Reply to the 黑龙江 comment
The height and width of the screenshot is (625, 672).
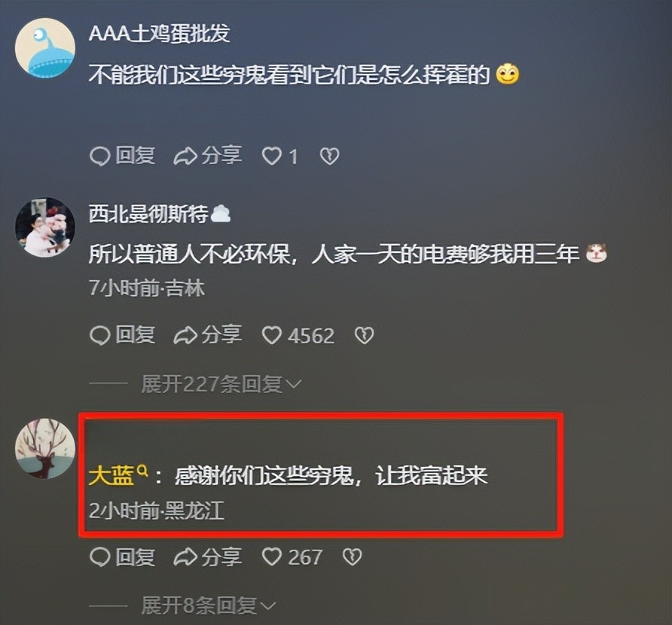[122, 556]
